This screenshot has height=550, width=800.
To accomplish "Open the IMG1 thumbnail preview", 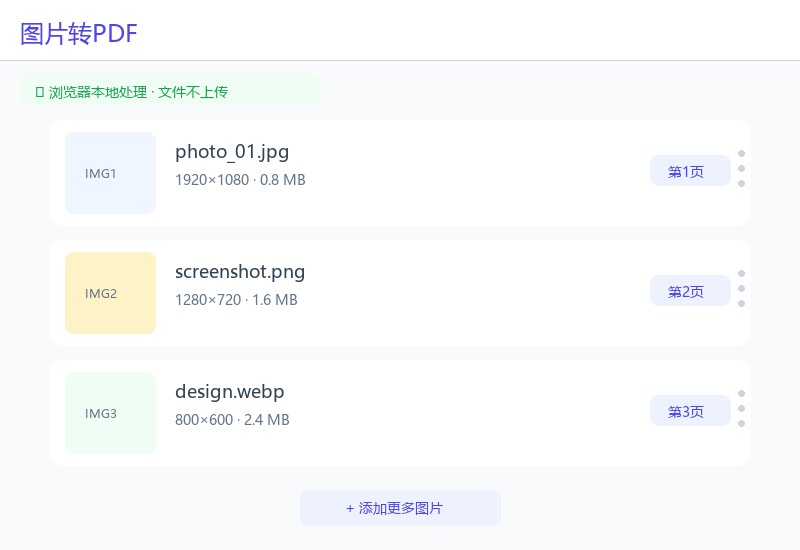I will [x=110, y=173].
